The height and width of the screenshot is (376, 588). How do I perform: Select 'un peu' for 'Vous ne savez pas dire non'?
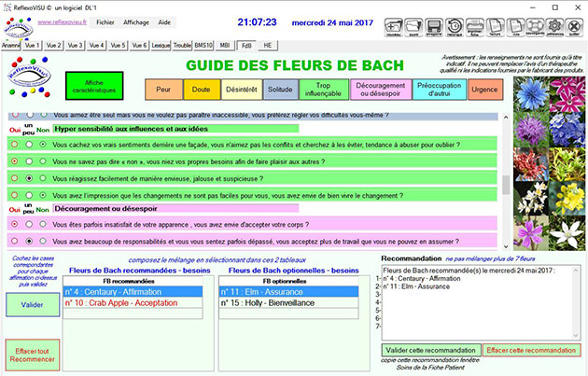tap(29, 161)
